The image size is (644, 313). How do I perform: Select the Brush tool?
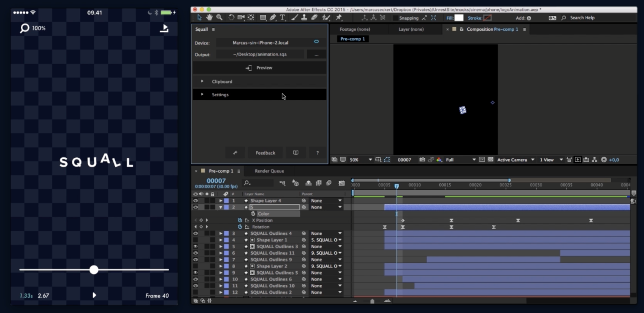click(294, 18)
